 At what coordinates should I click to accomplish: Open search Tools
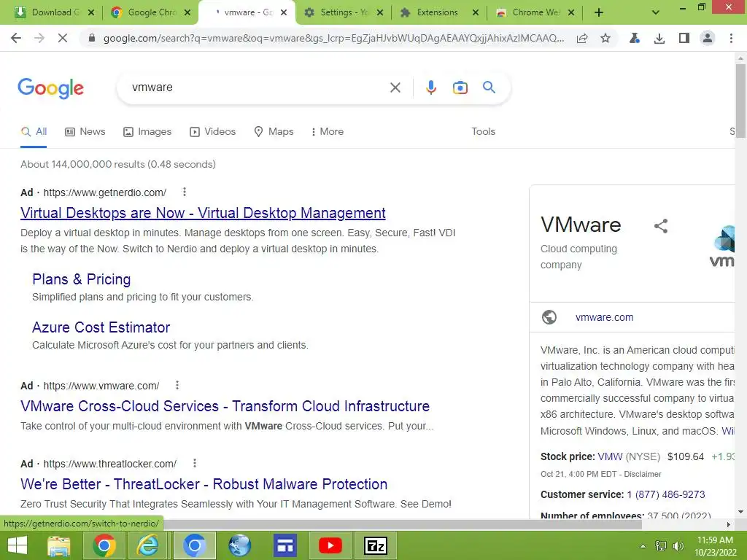483,131
